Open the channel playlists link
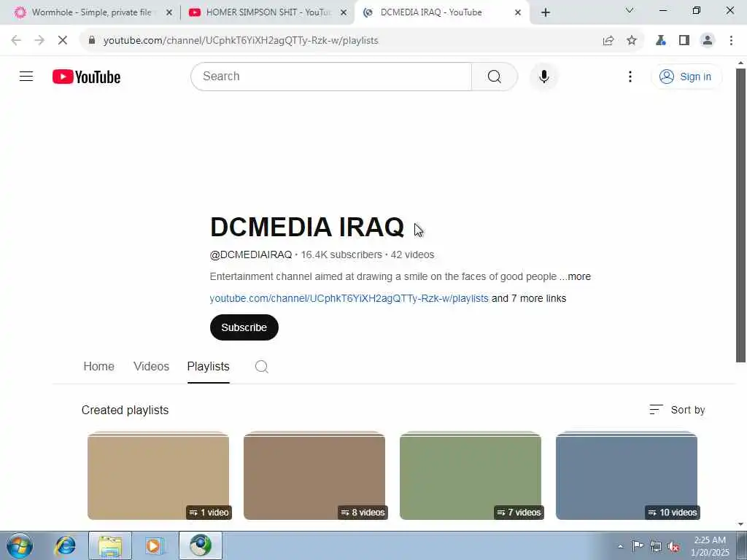The width and height of the screenshot is (747, 560). (349, 298)
